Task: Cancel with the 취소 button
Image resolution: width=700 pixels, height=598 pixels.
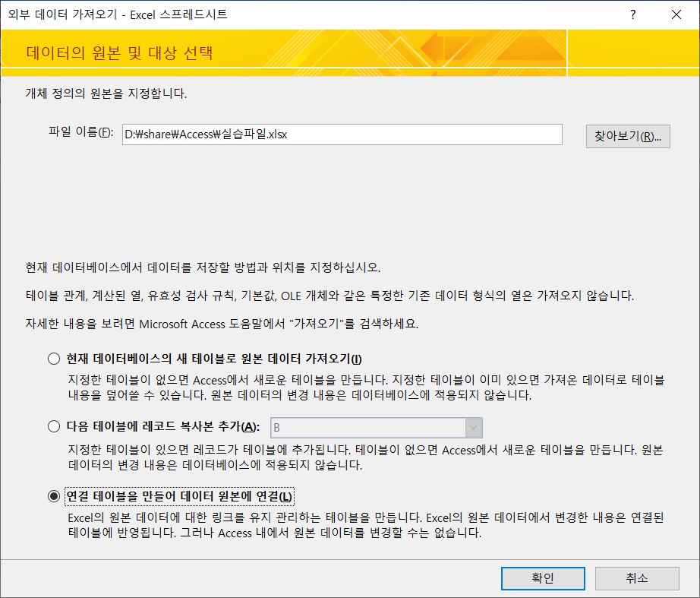Action: (637, 578)
